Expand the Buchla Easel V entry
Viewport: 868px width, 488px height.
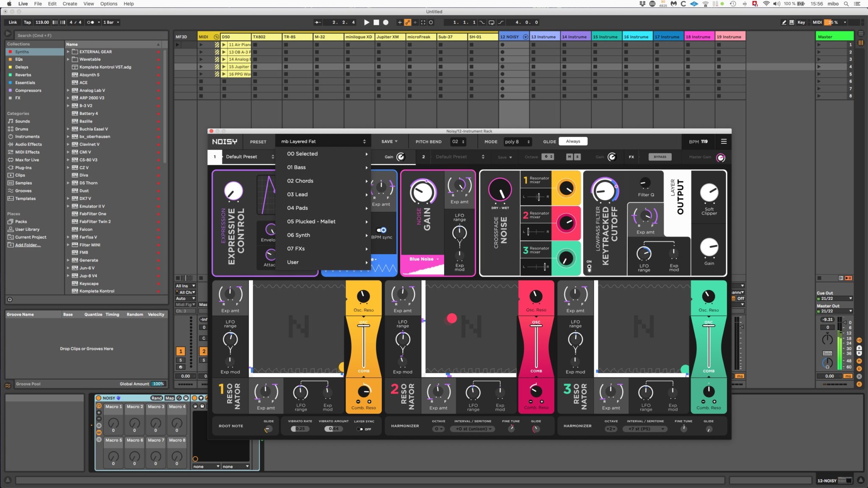click(x=68, y=129)
